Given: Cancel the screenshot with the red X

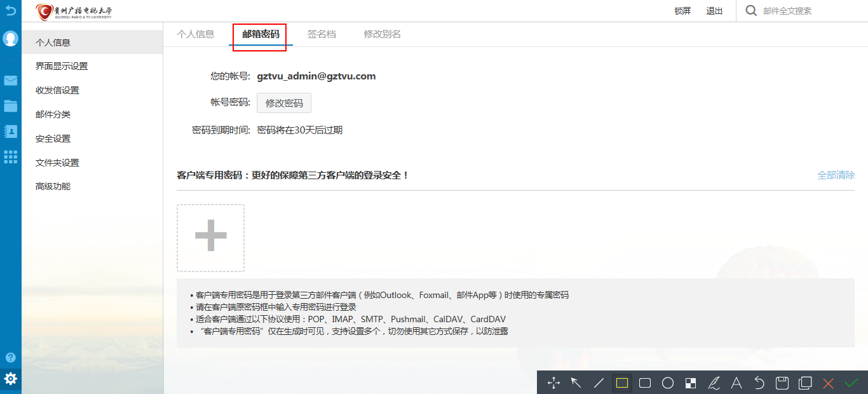Looking at the screenshot, I should point(828,383).
